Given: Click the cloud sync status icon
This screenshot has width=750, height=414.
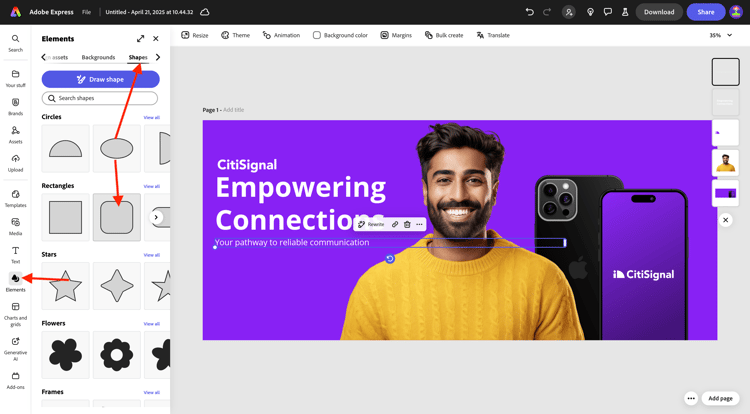Looking at the screenshot, I should [x=205, y=12].
